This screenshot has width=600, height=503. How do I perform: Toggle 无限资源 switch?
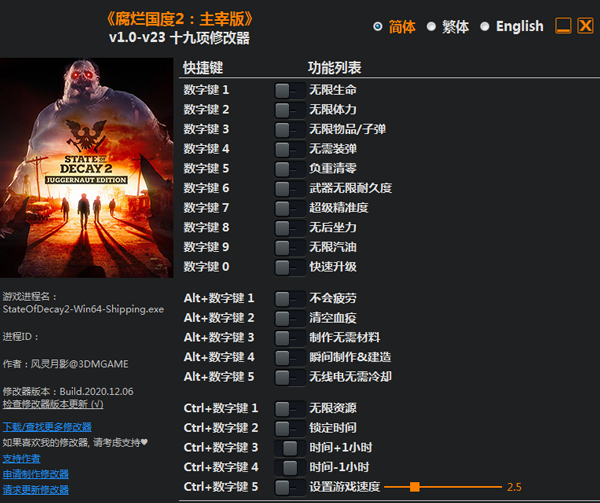290,409
